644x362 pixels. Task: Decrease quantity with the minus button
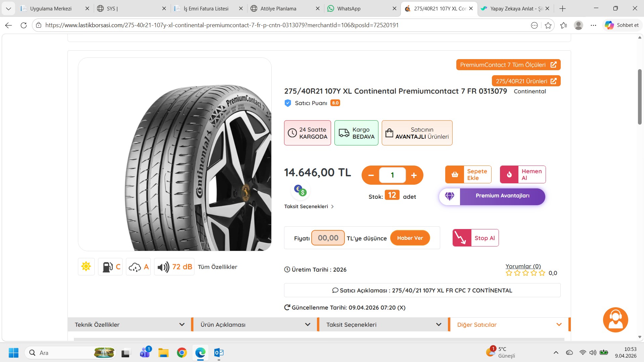coord(371,175)
